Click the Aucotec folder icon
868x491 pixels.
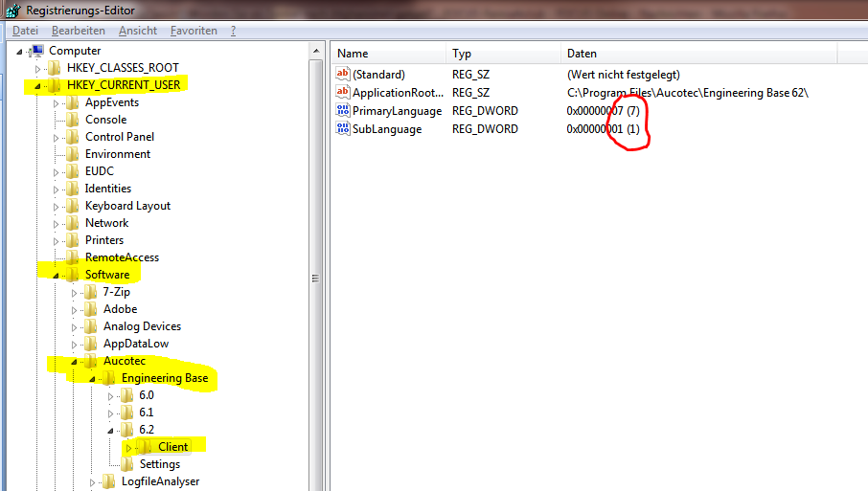click(x=91, y=361)
